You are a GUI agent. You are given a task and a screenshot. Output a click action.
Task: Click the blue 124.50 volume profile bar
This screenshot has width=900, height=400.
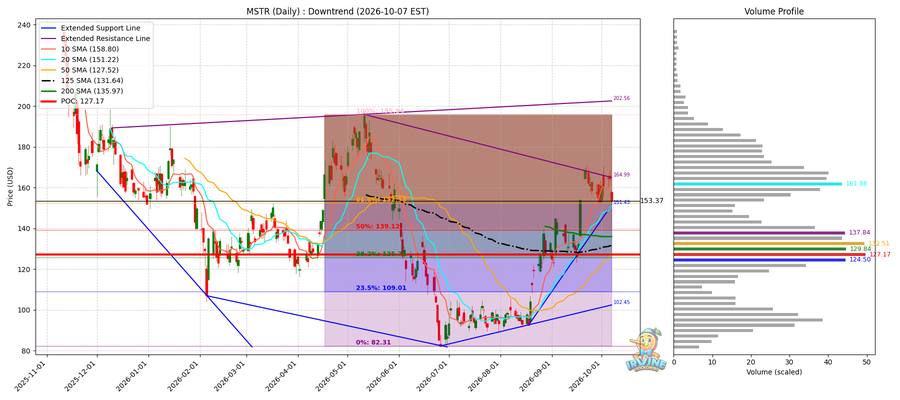click(759, 260)
